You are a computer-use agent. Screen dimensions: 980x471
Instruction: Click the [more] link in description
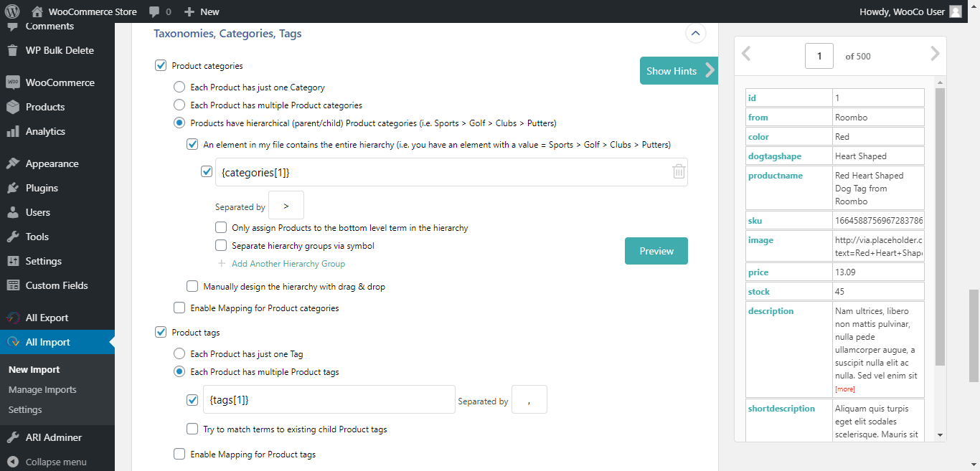pyautogui.click(x=845, y=389)
